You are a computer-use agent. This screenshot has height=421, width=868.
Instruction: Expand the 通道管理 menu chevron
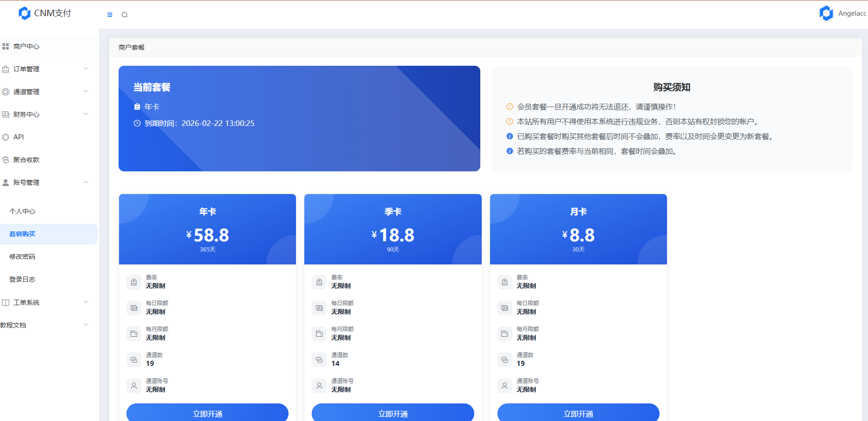click(x=86, y=91)
